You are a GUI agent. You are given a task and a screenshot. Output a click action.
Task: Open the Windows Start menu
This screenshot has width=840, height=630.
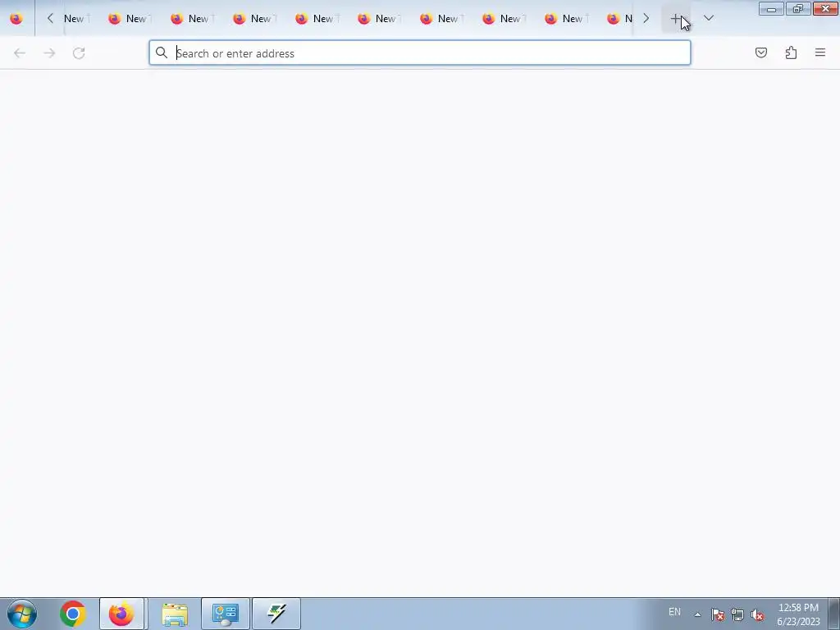click(x=22, y=614)
